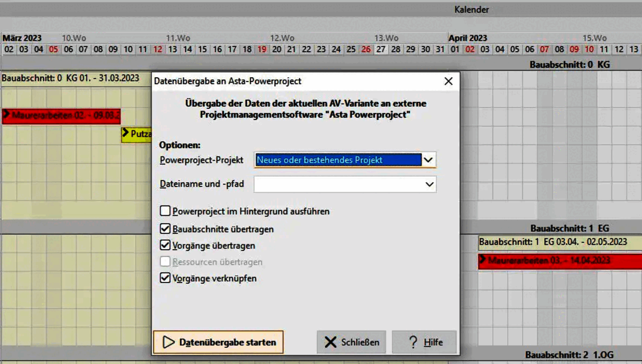The height and width of the screenshot is (364, 642).
Task: Click the arrow marker on the Putz bar
Action: [x=125, y=133]
